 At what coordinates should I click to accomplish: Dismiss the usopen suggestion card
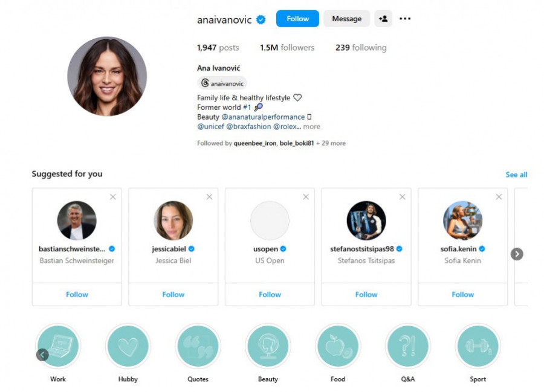[306, 197]
